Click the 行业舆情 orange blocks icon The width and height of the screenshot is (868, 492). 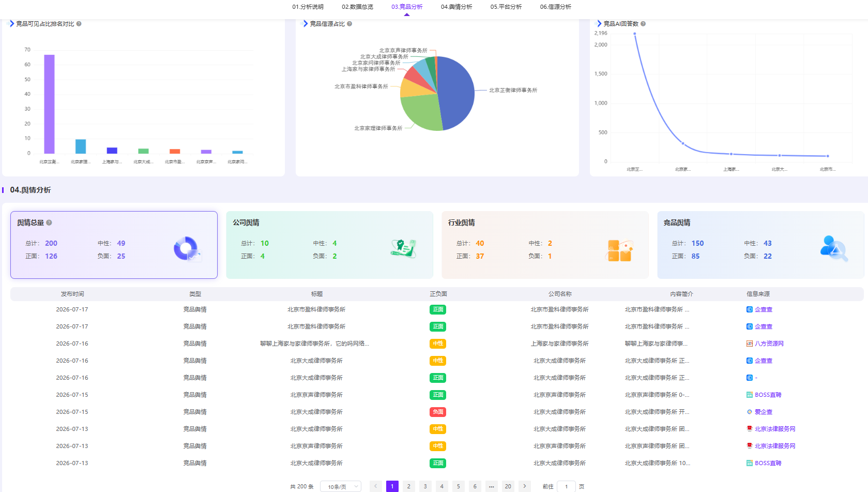[619, 250]
